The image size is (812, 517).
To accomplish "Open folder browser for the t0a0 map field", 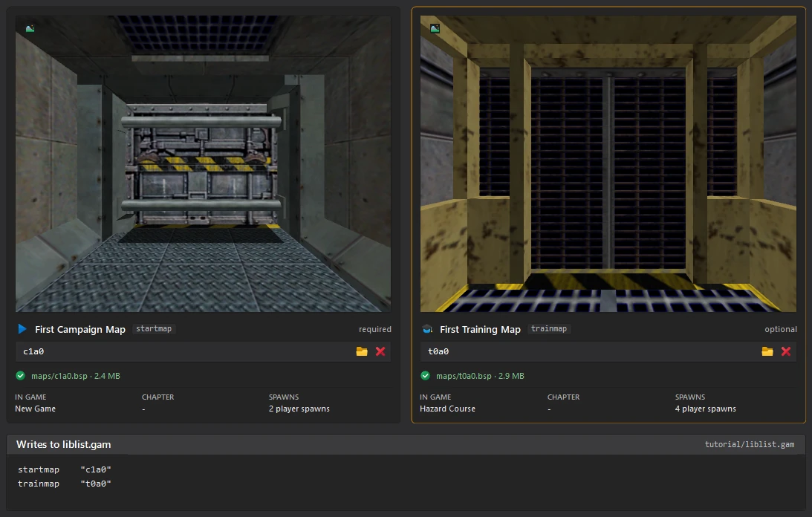I will point(767,352).
